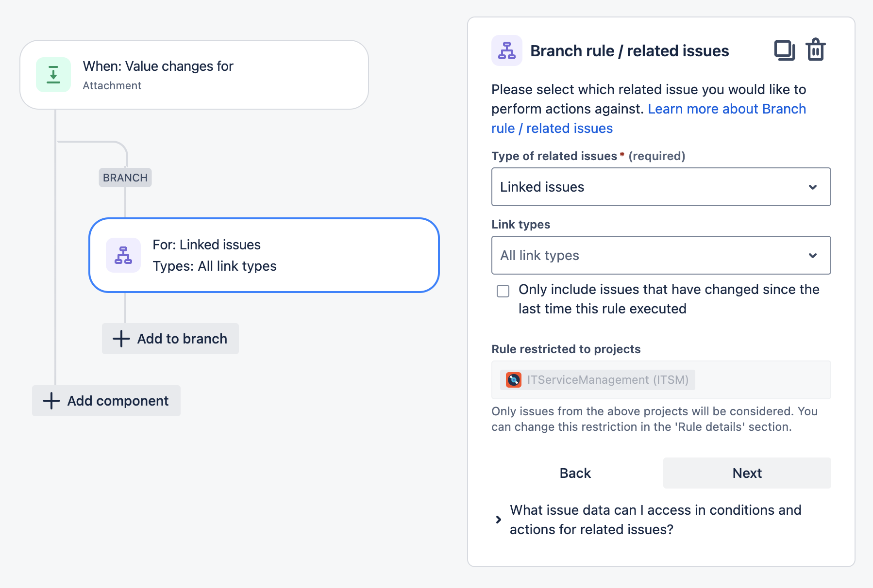
Task: Select the When: Value changes for trigger
Action: pos(194,75)
